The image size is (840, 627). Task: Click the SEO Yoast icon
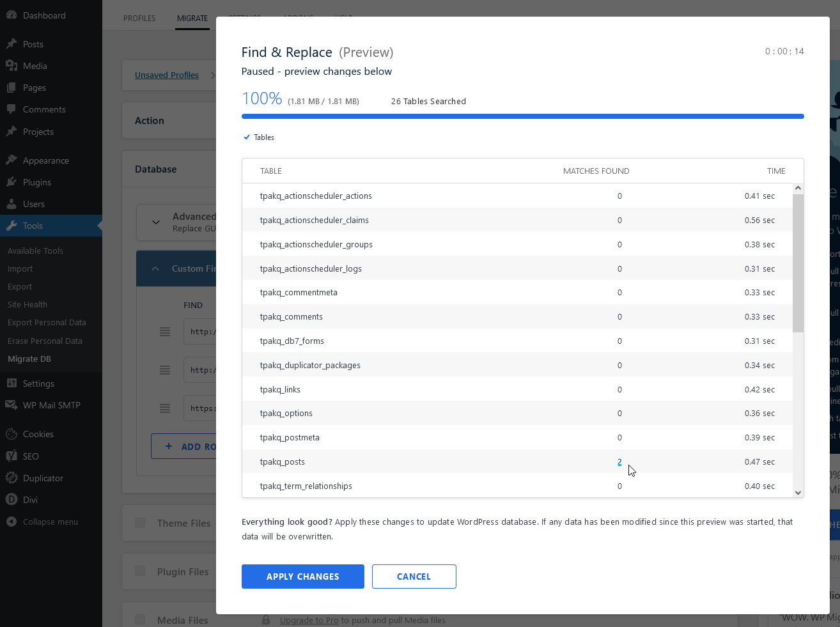12,456
